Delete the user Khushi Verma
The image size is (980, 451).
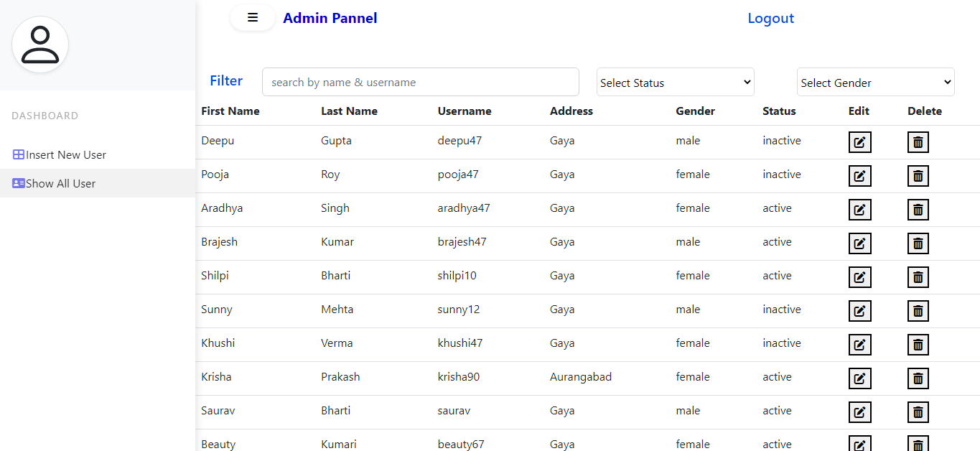pos(918,344)
